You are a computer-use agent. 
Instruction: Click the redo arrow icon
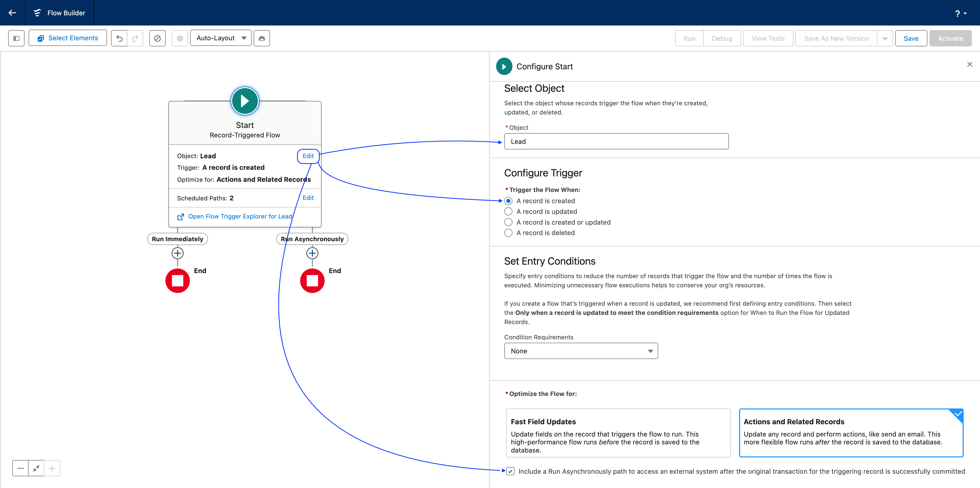(x=135, y=38)
